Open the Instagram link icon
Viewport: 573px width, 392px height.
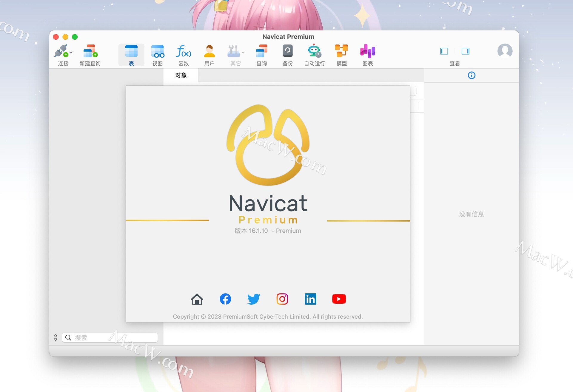tap(282, 299)
